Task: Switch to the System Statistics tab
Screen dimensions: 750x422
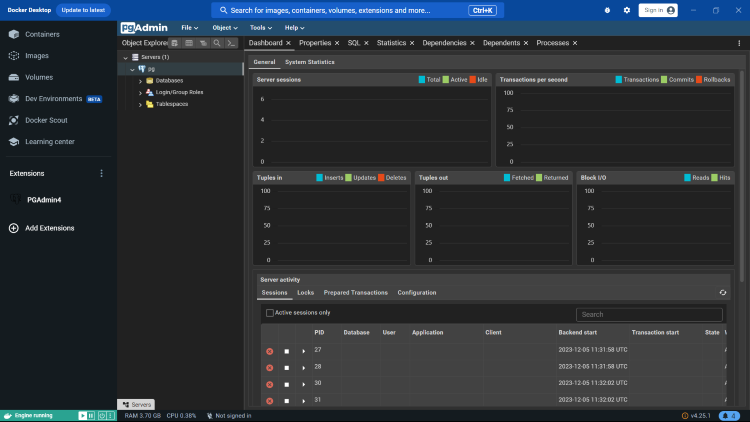Action: coord(309,62)
